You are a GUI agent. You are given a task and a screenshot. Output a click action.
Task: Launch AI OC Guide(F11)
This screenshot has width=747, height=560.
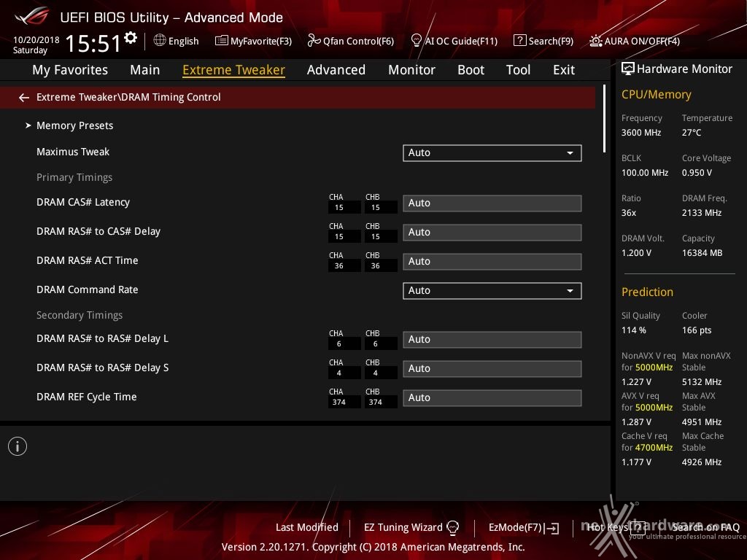(x=454, y=41)
